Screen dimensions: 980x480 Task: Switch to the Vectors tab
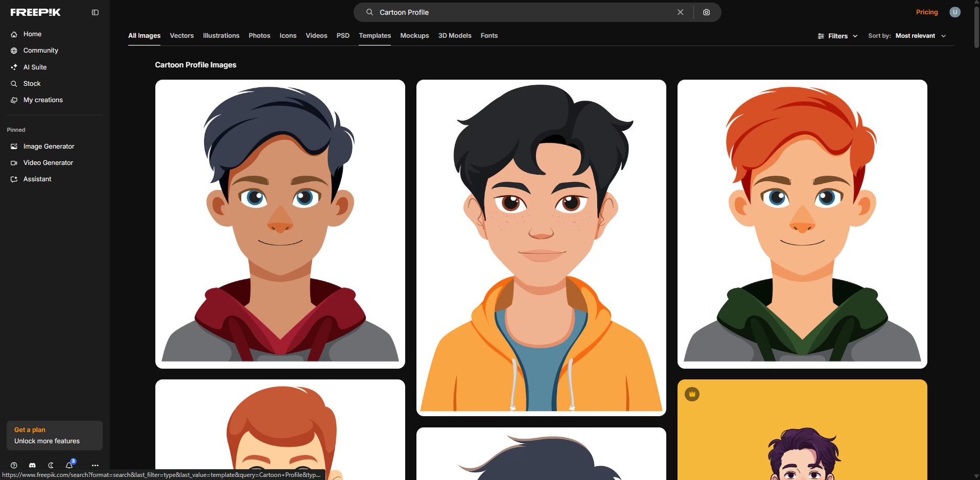pyautogui.click(x=181, y=35)
